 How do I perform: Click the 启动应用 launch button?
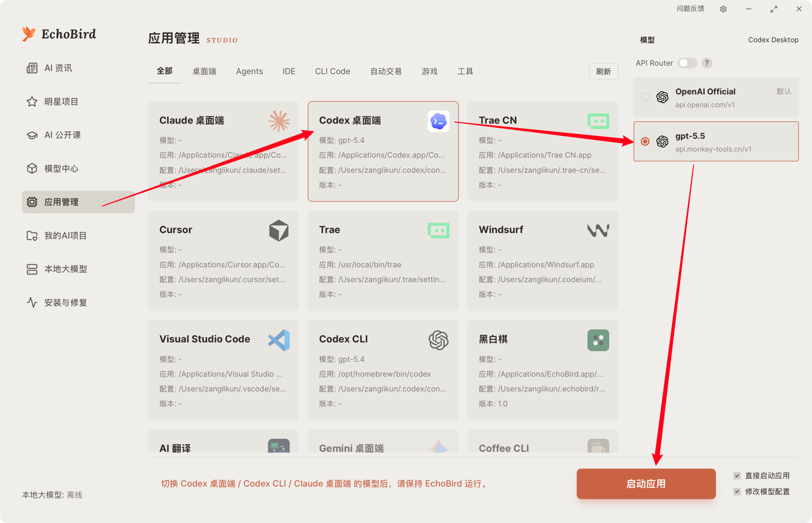point(646,484)
